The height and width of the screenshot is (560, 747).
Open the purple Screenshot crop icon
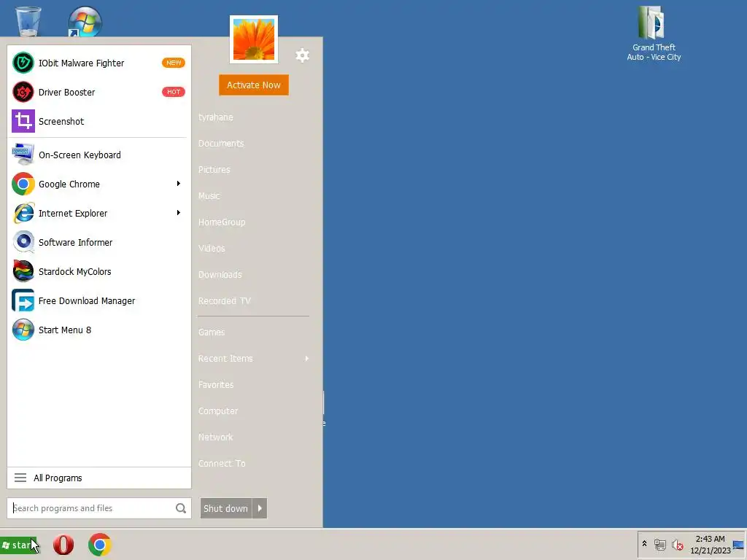point(23,121)
